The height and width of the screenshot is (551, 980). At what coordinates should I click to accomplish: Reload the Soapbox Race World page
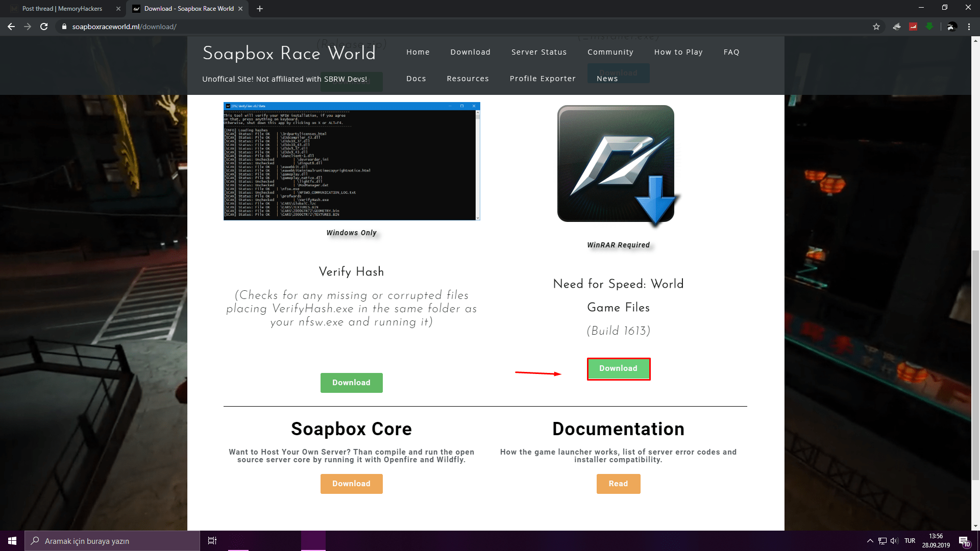[x=44, y=27]
